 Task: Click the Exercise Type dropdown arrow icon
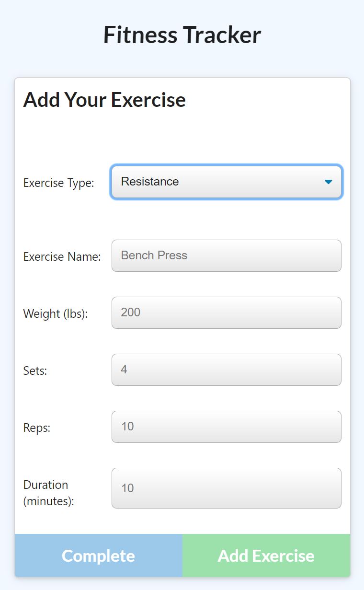click(328, 182)
